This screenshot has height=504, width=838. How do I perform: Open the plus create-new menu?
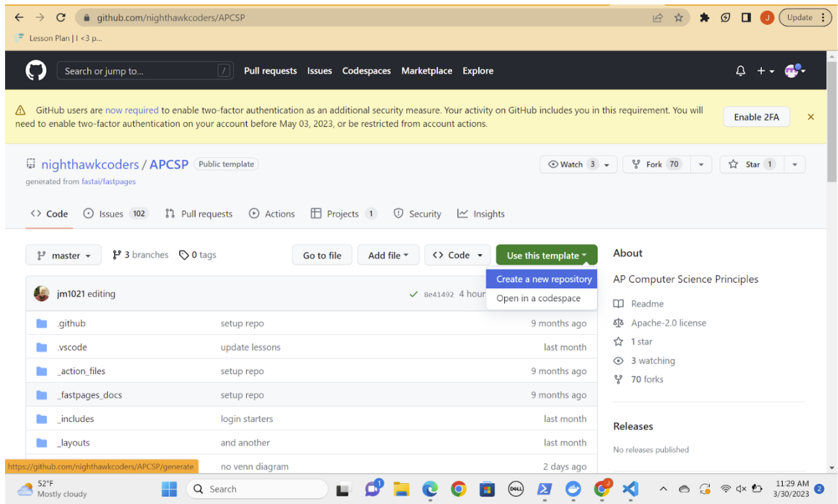point(765,71)
